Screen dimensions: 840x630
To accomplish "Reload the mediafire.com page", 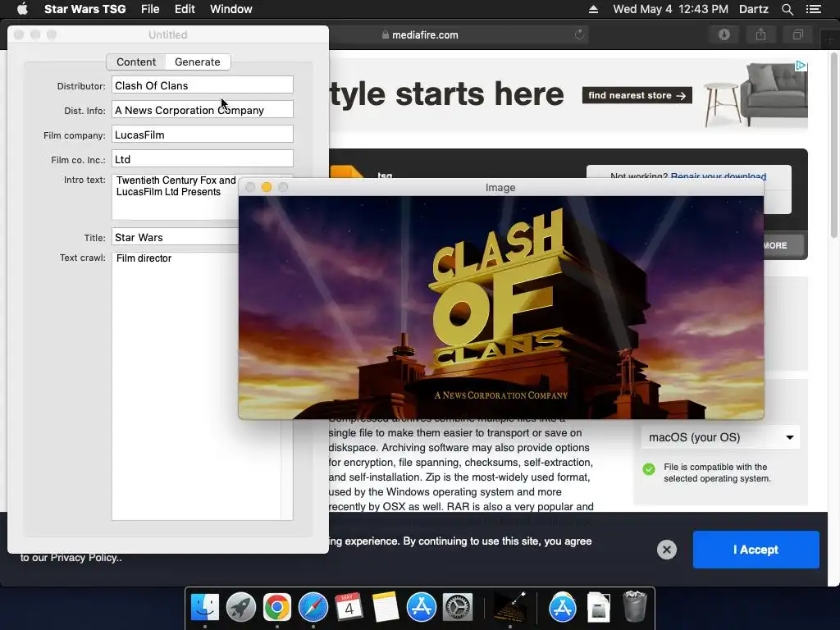I will tap(579, 34).
